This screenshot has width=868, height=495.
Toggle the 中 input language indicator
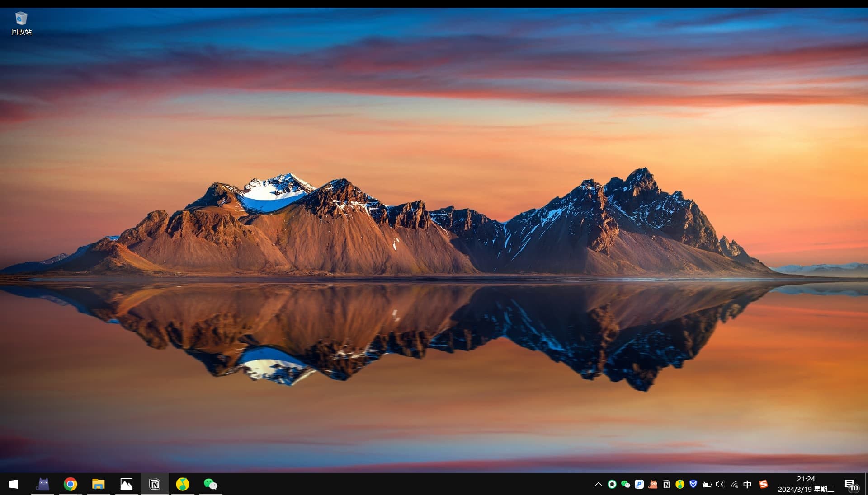click(x=747, y=484)
